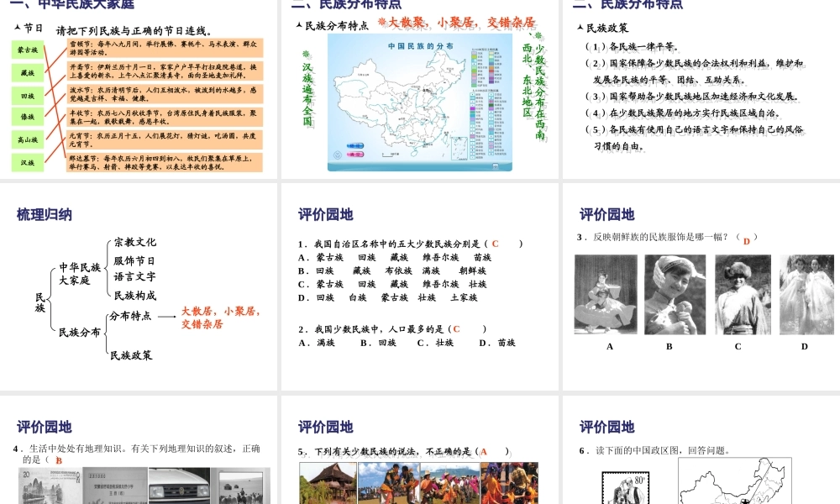Select option C 蒙古族 回族 藏族 维吾尔族 壮族

tap(392, 284)
